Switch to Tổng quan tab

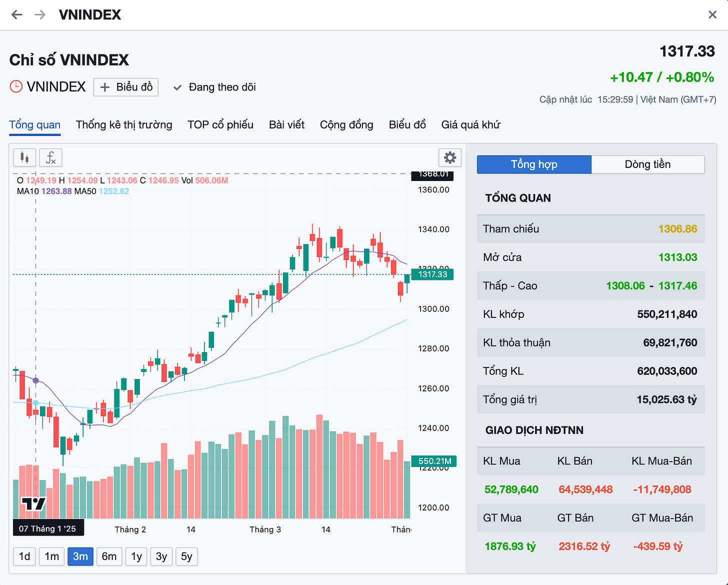tap(35, 124)
